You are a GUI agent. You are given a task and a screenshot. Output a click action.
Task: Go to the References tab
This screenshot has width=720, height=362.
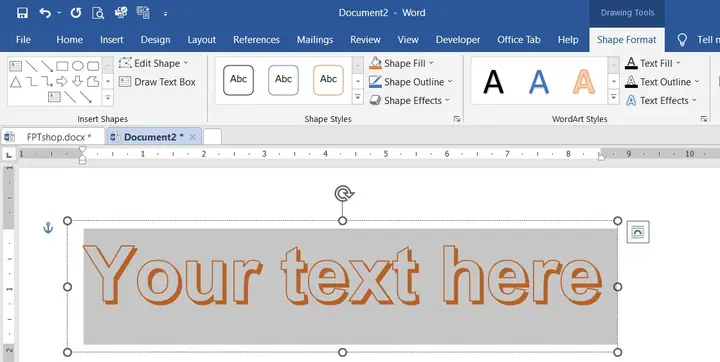(x=256, y=40)
